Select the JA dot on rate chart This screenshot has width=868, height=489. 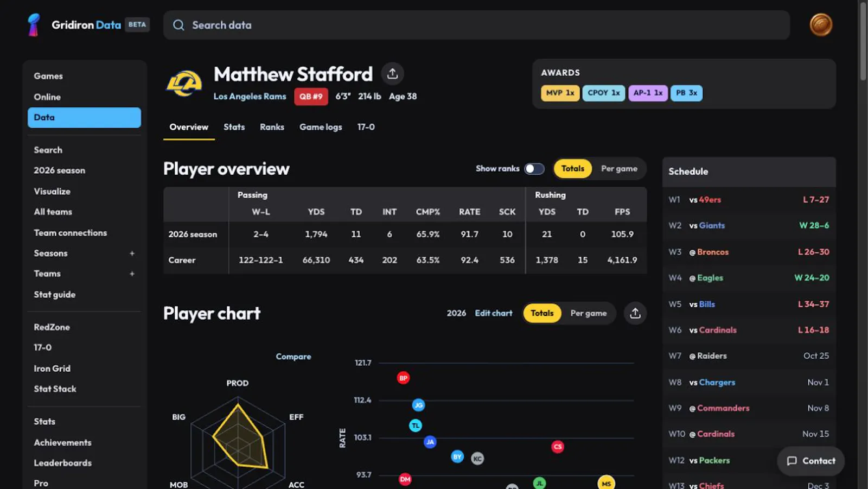(430, 442)
